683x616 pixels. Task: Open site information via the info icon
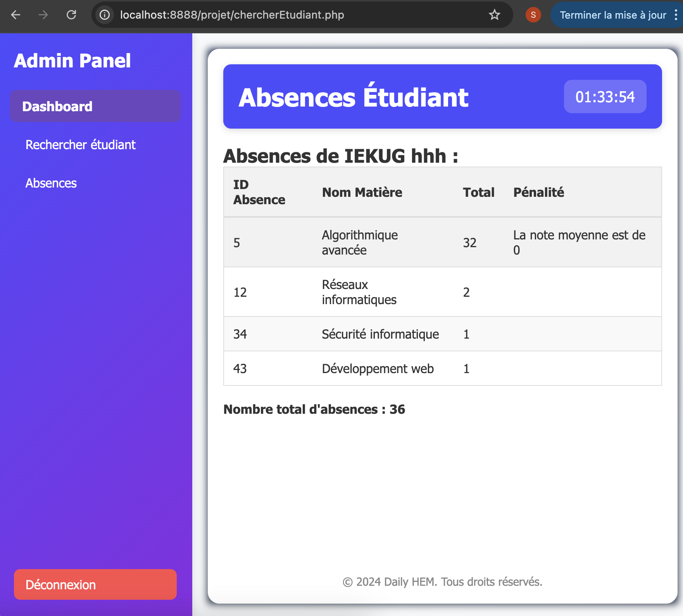(x=104, y=15)
